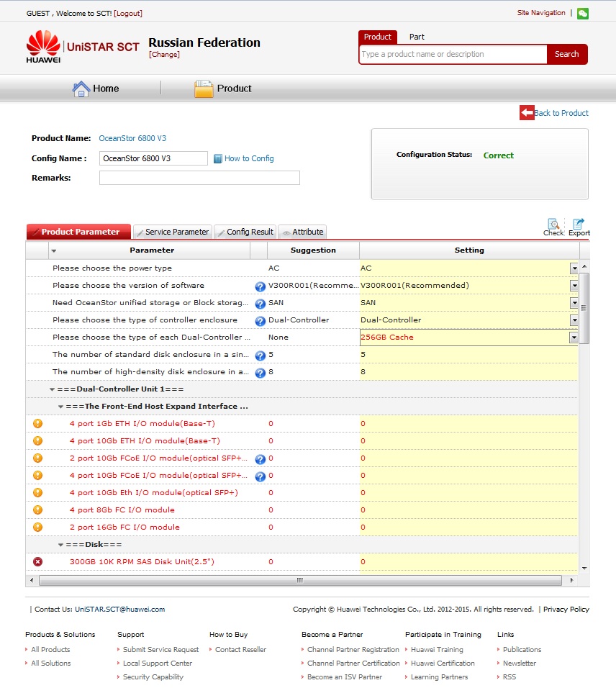The width and height of the screenshot is (616, 688).
Task: Click the Change country link
Action: (x=164, y=55)
